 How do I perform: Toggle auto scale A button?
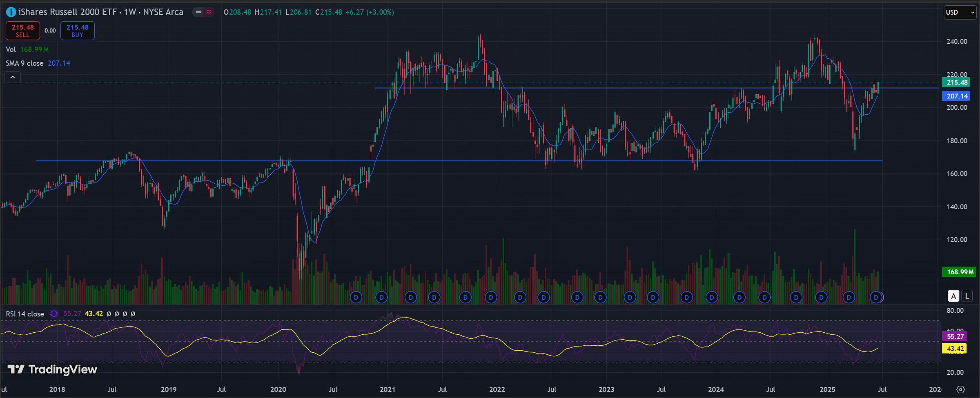tap(953, 296)
